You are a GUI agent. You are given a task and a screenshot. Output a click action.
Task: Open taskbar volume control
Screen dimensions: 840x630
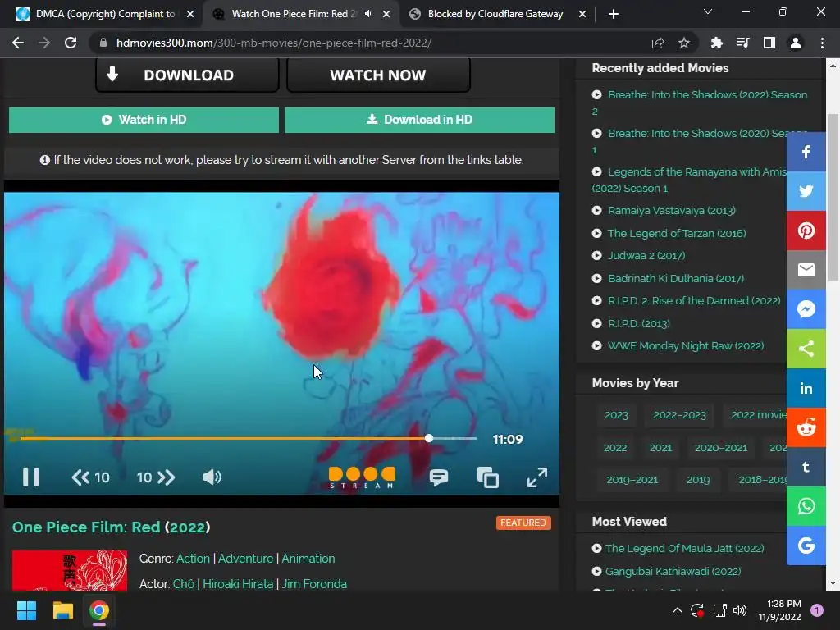(x=740, y=610)
